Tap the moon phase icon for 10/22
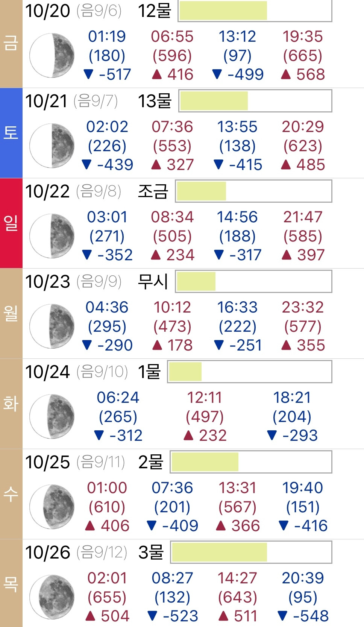This screenshot has height=627, width=364. click(x=52, y=236)
